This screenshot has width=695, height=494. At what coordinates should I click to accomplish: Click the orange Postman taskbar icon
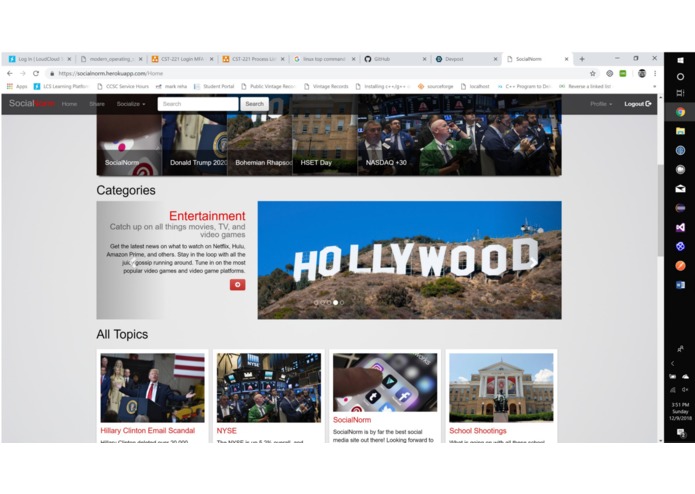[x=680, y=266]
